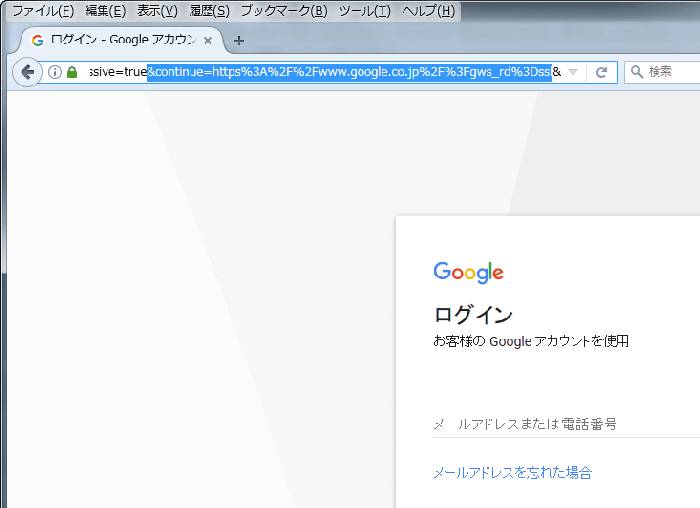Reload the page with the refresh icon

pyautogui.click(x=601, y=72)
